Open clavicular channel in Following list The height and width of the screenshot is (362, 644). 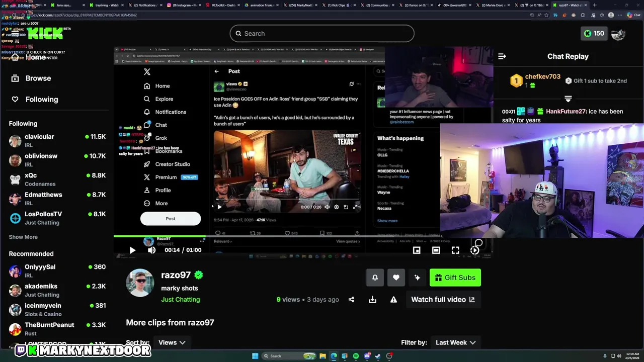[57, 141]
